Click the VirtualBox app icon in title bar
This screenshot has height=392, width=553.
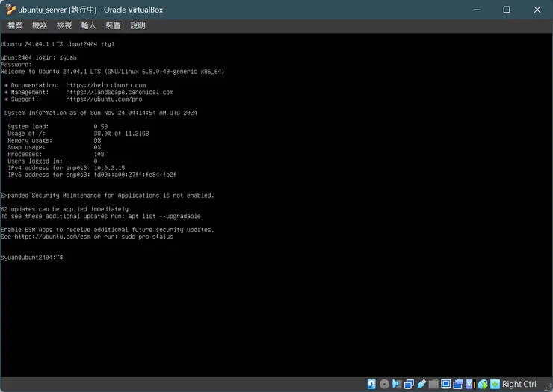tap(10, 10)
